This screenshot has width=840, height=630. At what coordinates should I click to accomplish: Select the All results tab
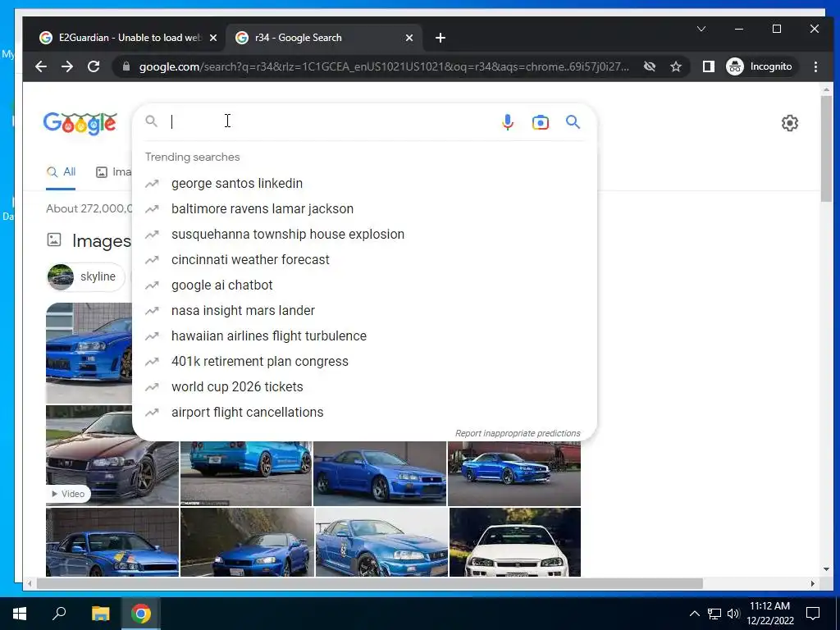(61, 172)
